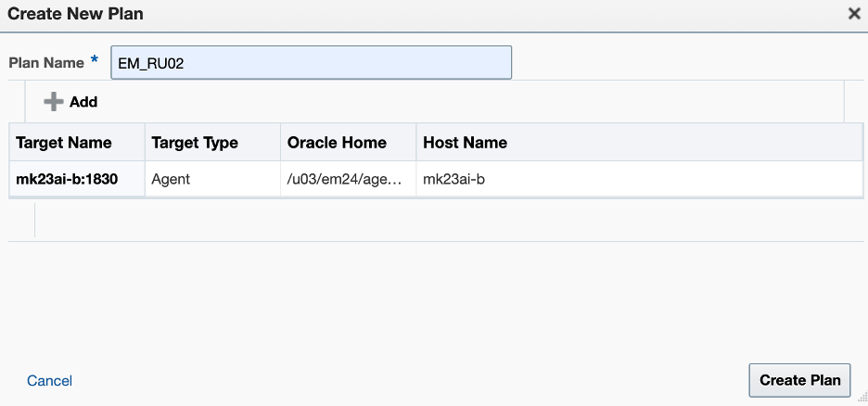Click the plus icon beside Add
The image size is (868, 406).
click(54, 102)
